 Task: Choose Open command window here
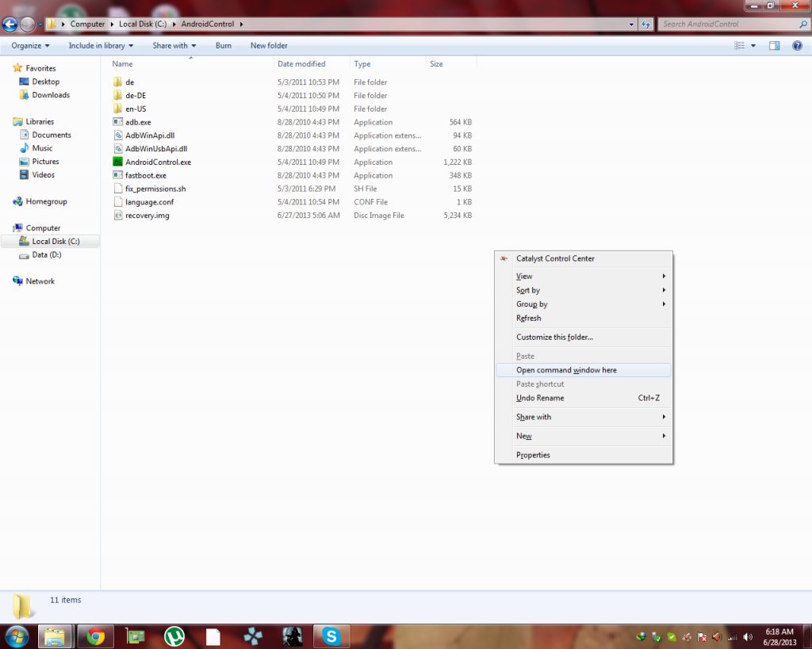tap(584, 370)
